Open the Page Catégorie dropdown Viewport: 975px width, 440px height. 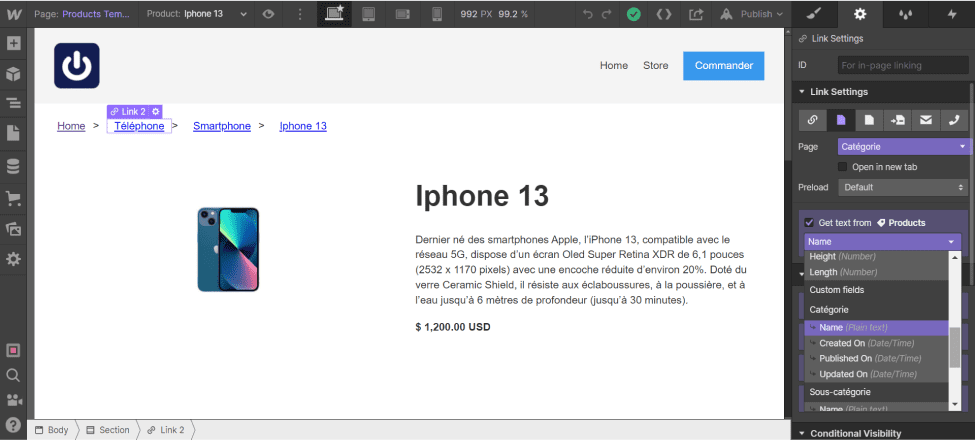point(903,147)
